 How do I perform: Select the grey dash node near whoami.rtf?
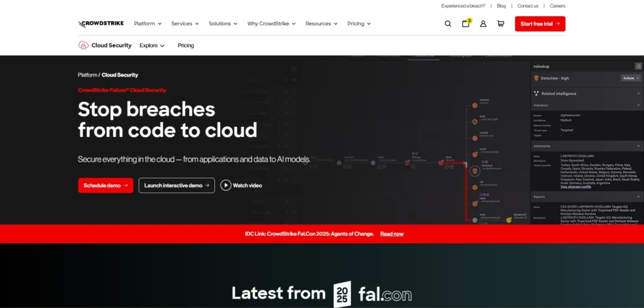coord(475,220)
